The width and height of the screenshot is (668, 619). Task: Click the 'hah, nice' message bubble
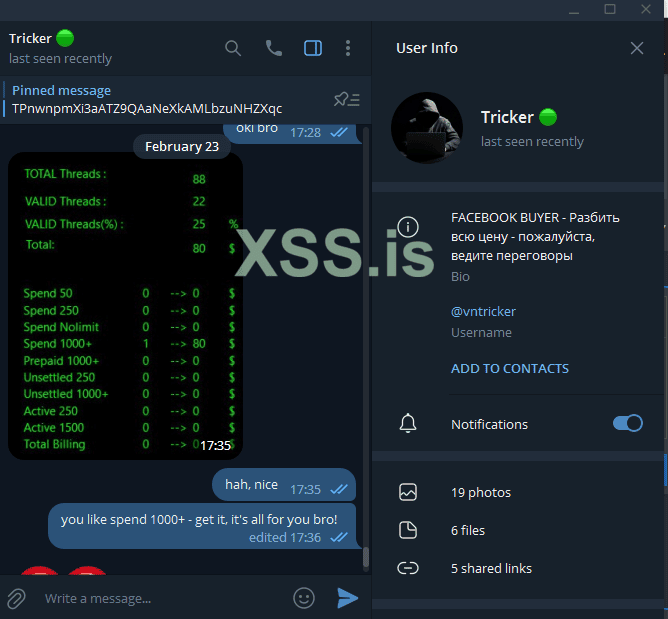coord(284,485)
